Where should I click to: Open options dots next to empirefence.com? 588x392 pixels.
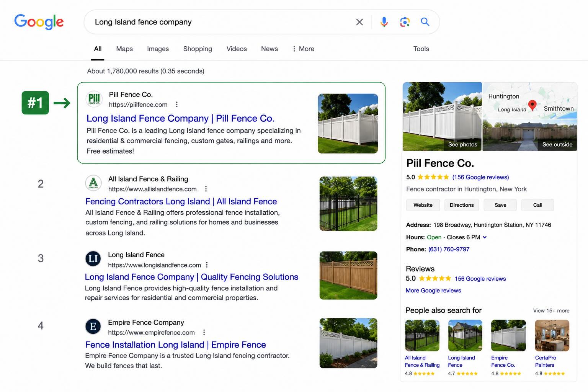[x=204, y=332]
